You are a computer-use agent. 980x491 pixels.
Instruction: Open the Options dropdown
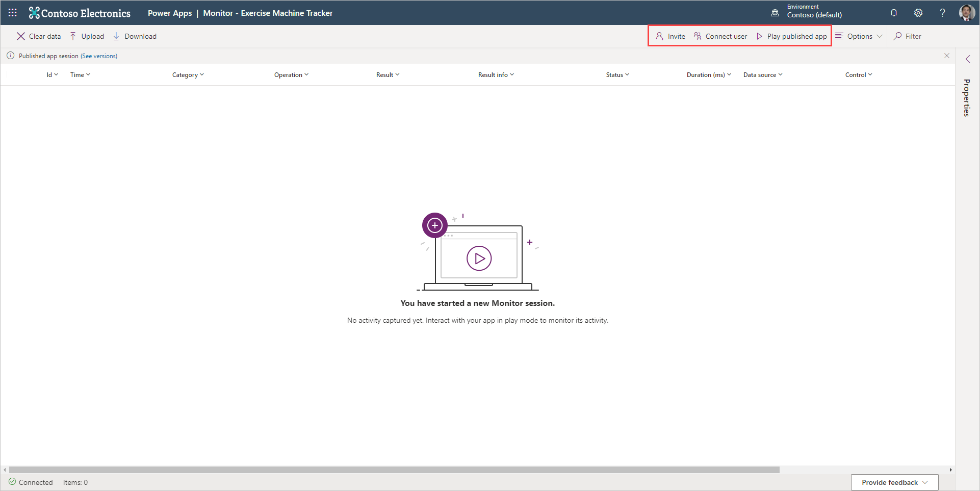[x=859, y=36]
